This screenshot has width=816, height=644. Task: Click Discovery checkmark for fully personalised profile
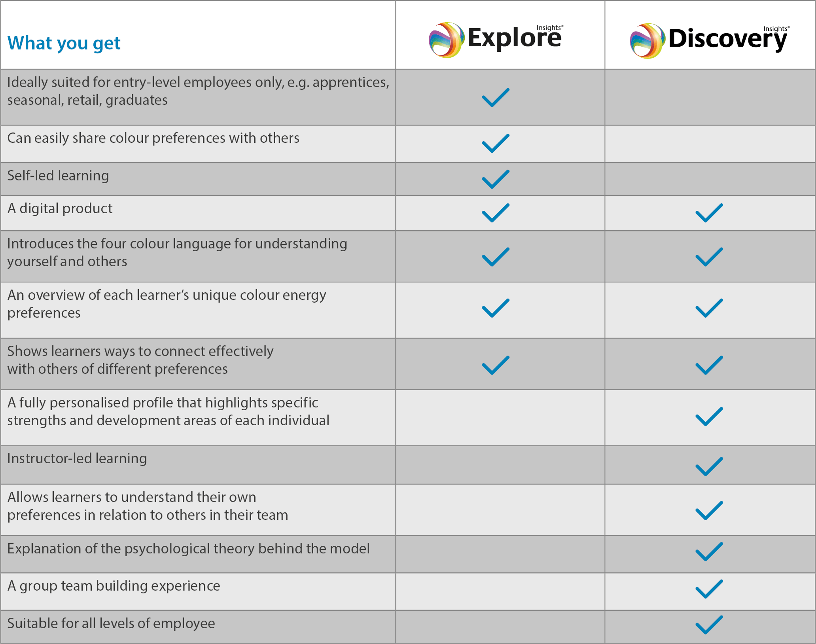tap(709, 417)
